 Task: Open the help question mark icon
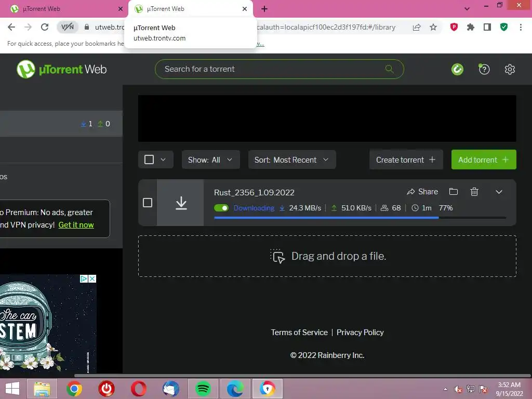[x=484, y=69]
